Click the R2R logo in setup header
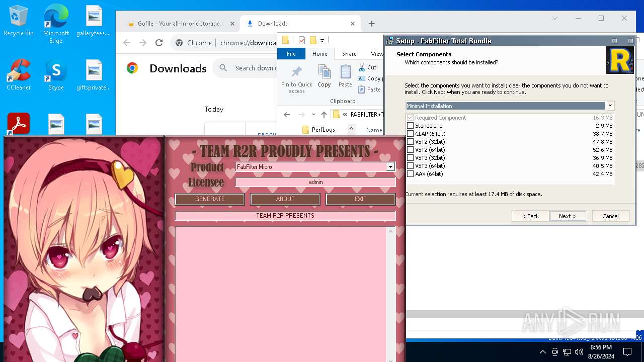The width and height of the screenshot is (644, 362). [620, 60]
